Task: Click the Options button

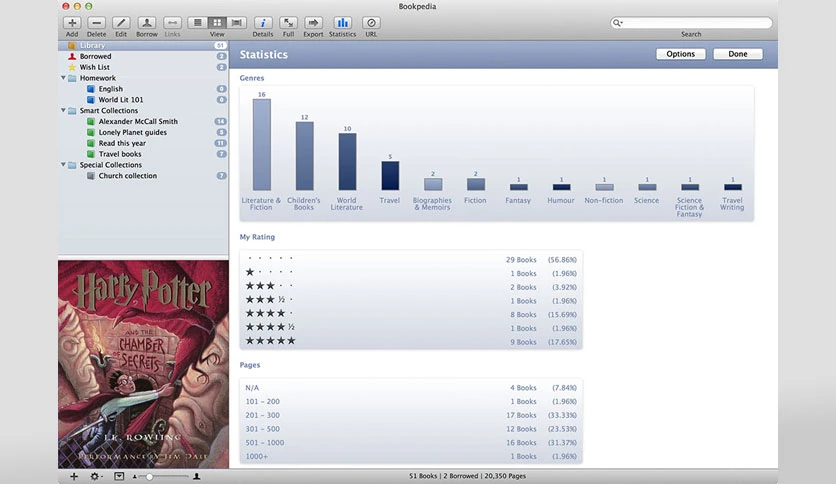Action: 680,54
